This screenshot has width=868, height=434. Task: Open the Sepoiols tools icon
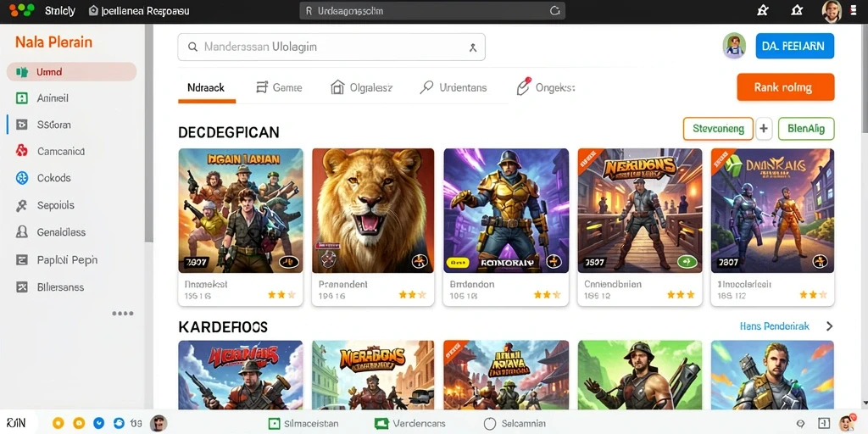coord(21,205)
